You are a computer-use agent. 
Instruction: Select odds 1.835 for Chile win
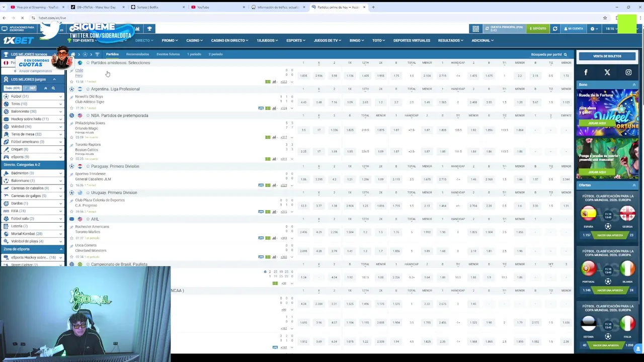pos(303,76)
